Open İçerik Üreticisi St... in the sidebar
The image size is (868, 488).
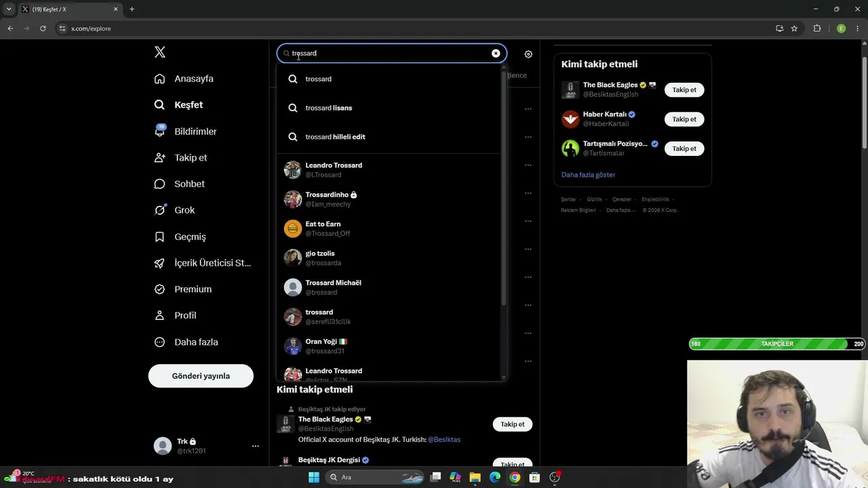pyautogui.click(x=203, y=263)
